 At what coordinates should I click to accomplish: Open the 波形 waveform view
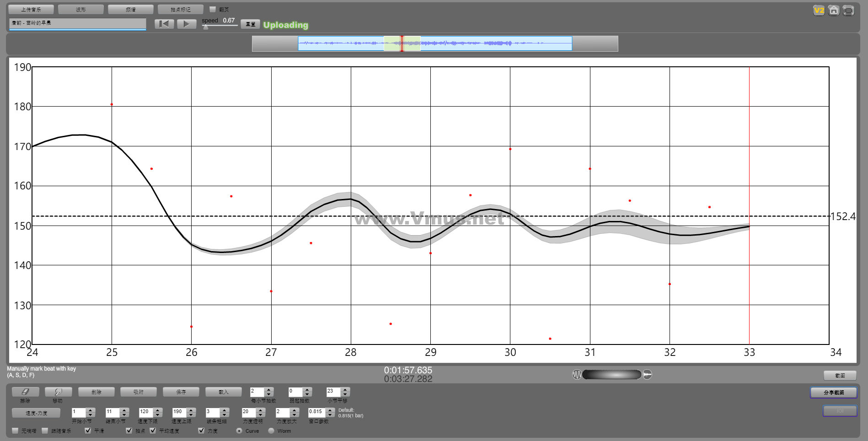(x=81, y=10)
